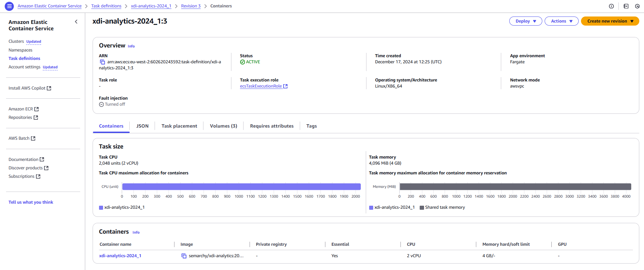Click the gray memory allocation bar

click(515, 187)
